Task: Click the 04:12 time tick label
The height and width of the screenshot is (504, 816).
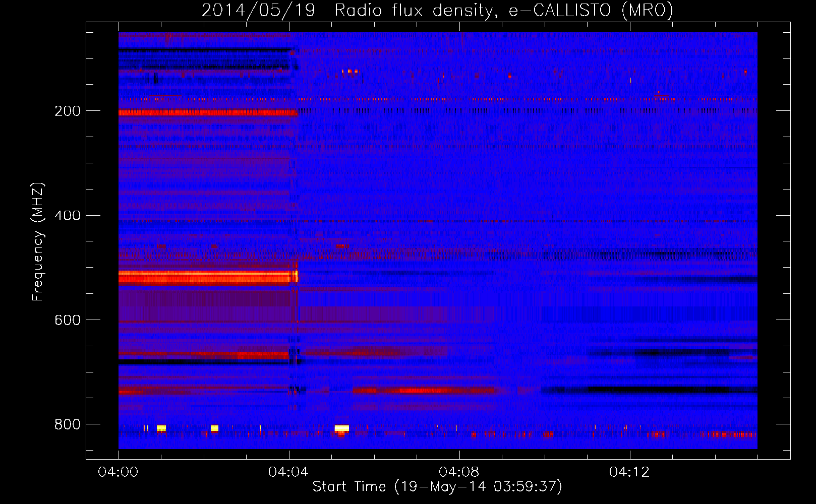Action: click(629, 472)
